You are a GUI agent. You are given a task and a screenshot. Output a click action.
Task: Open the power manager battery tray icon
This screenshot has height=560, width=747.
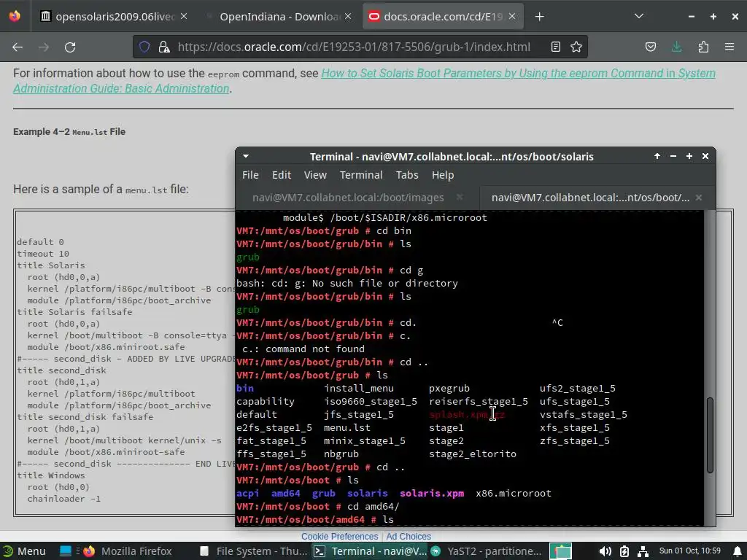pyautogui.click(x=624, y=551)
